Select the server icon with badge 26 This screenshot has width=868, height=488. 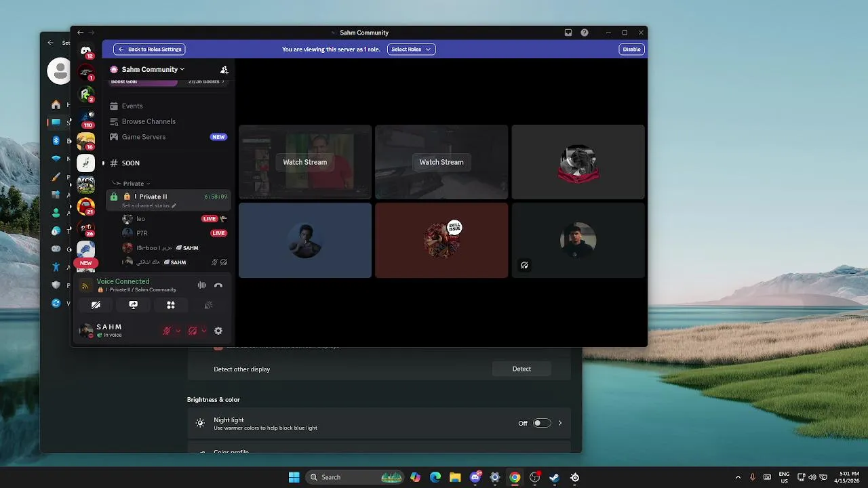click(86, 228)
